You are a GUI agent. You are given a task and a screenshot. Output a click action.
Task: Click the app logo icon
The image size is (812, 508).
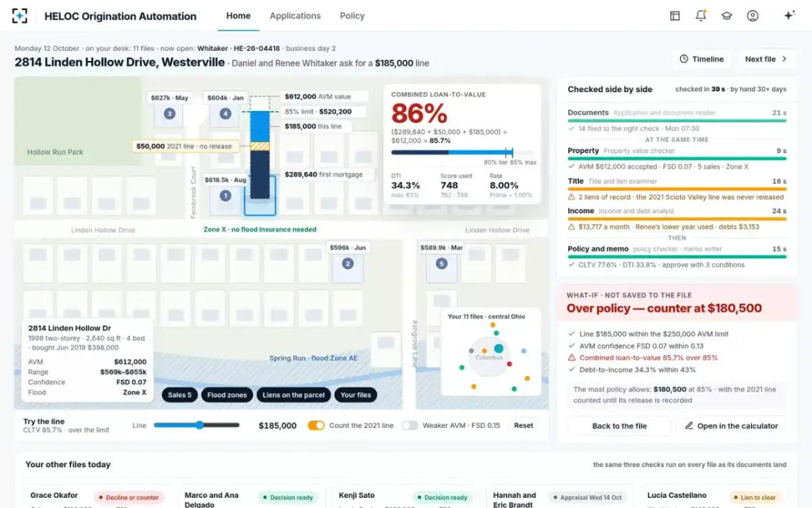coord(20,16)
